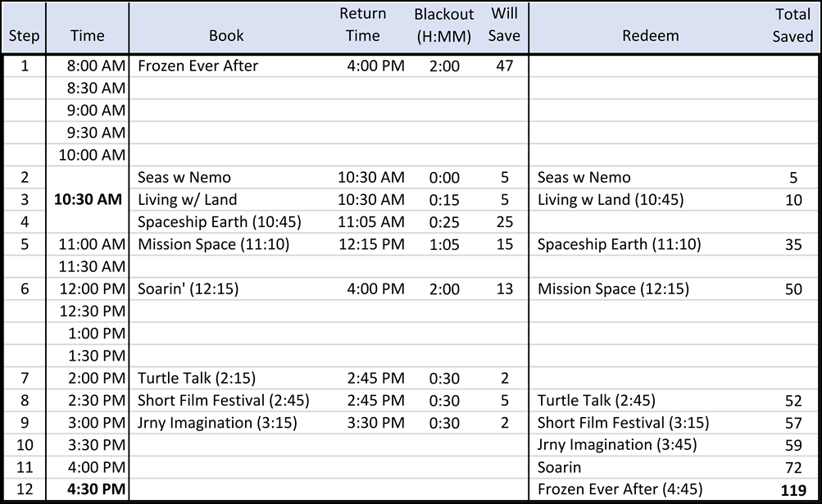Click the Will Save value 47

coord(504,66)
